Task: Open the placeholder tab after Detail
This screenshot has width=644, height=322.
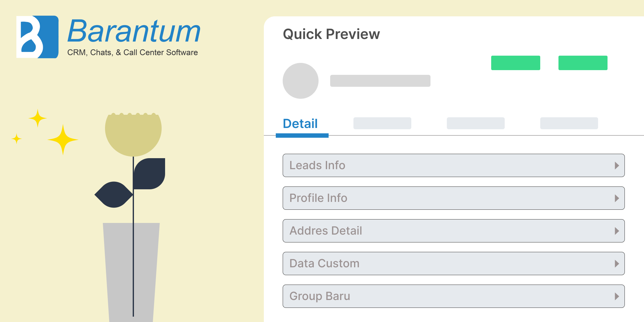Action: point(382,123)
